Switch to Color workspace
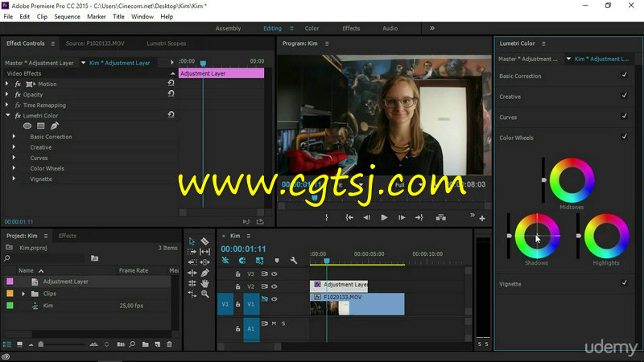The height and width of the screenshot is (362, 644). pyautogui.click(x=312, y=28)
